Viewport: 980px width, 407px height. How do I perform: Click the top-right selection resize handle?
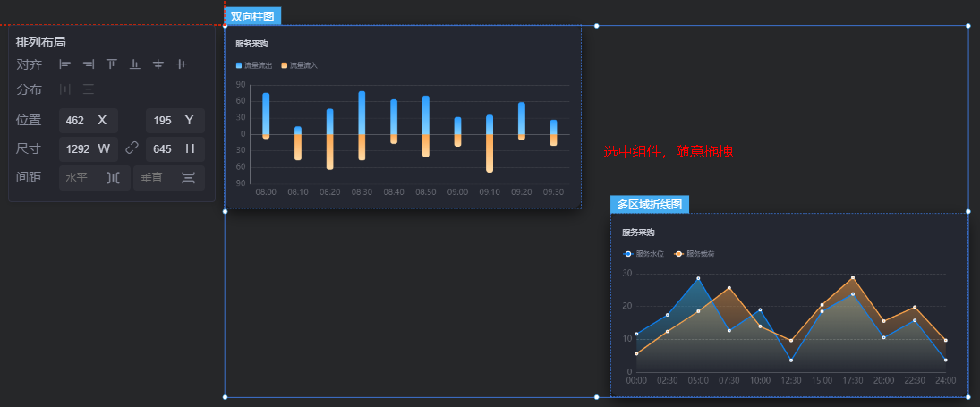coord(968,26)
